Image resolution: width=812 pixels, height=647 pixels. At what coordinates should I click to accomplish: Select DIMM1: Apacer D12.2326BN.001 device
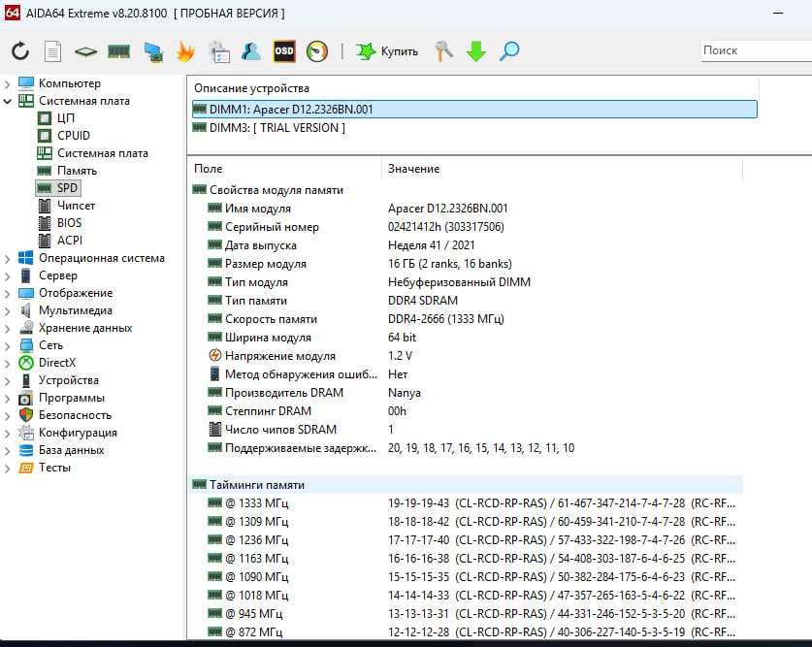474,110
